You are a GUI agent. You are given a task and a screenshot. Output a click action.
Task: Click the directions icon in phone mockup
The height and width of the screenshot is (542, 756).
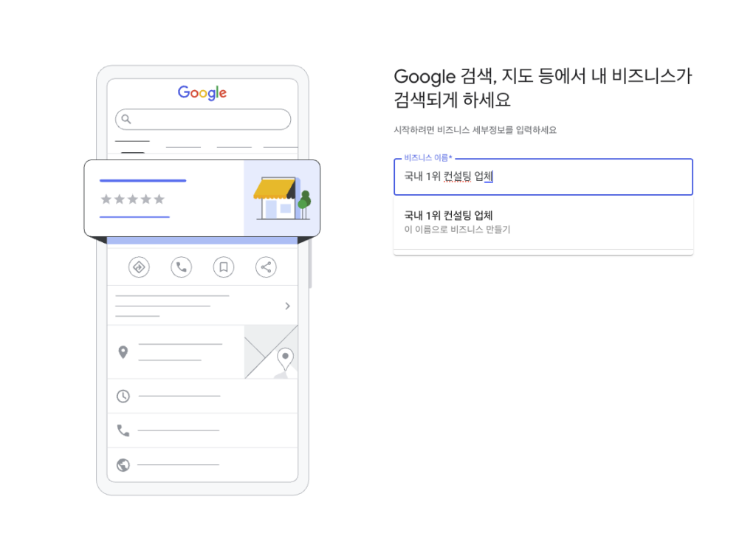138,267
